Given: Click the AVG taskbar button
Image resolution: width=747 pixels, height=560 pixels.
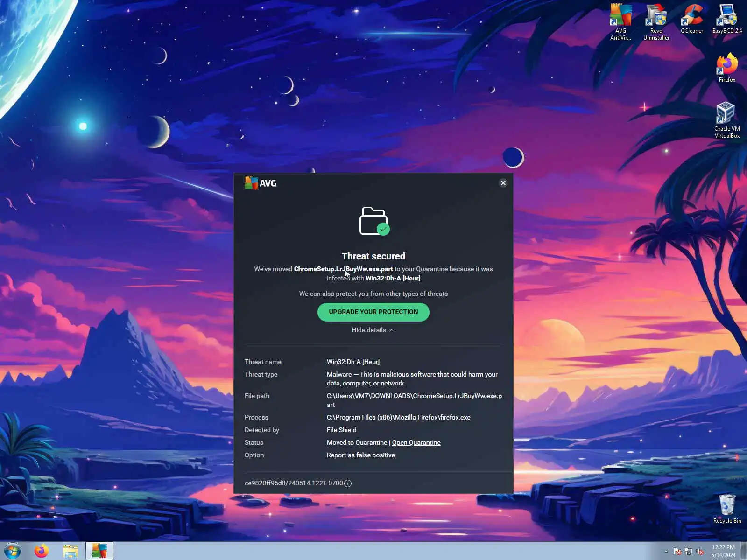Looking at the screenshot, I should [x=99, y=551].
